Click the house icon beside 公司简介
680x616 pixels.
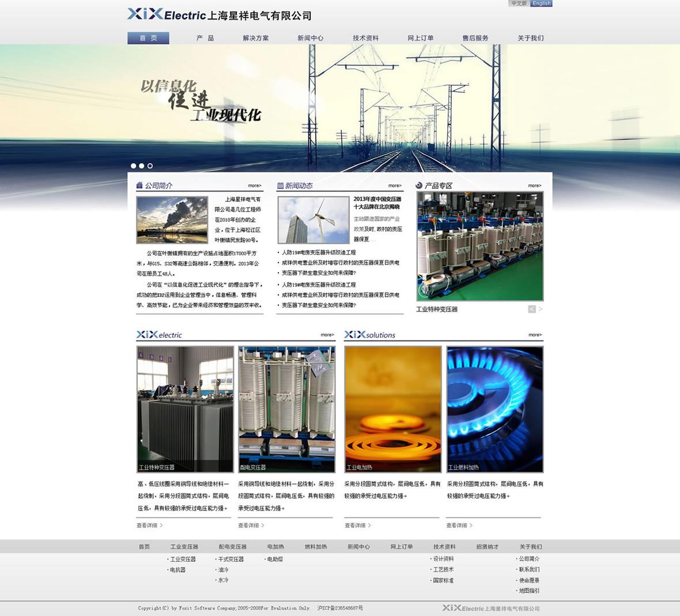coord(139,186)
